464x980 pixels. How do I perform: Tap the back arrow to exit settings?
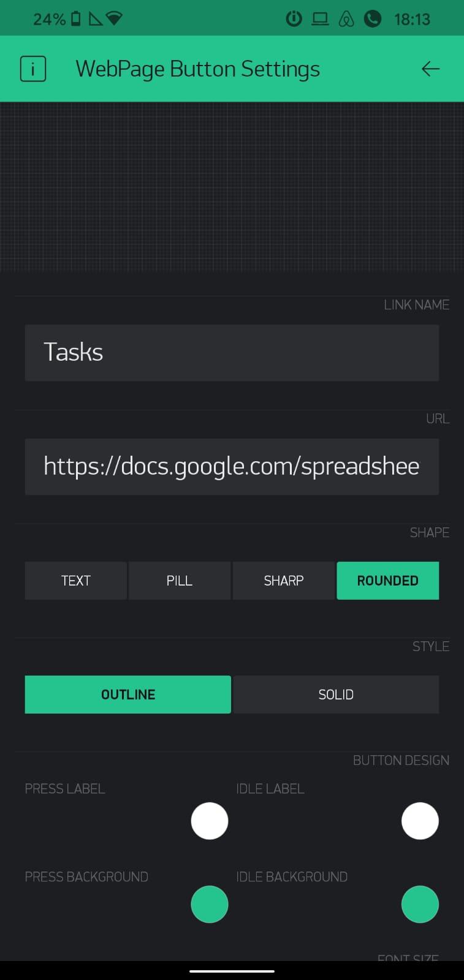click(431, 69)
